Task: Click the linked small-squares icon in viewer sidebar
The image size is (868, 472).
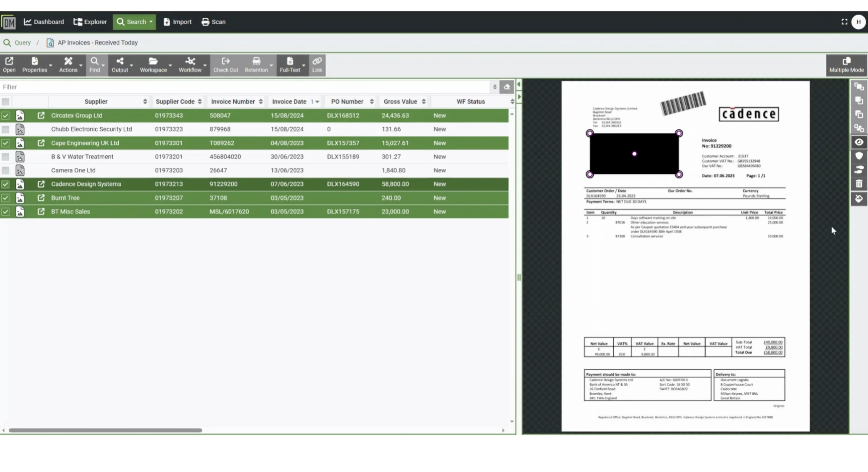Action: (x=859, y=128)
